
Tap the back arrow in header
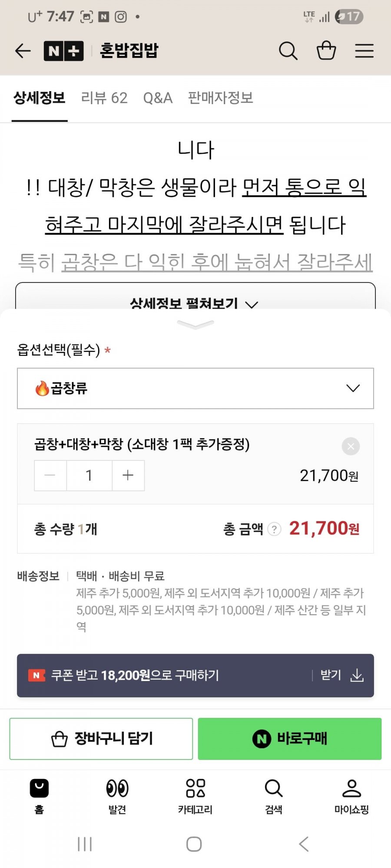point(23,51)
